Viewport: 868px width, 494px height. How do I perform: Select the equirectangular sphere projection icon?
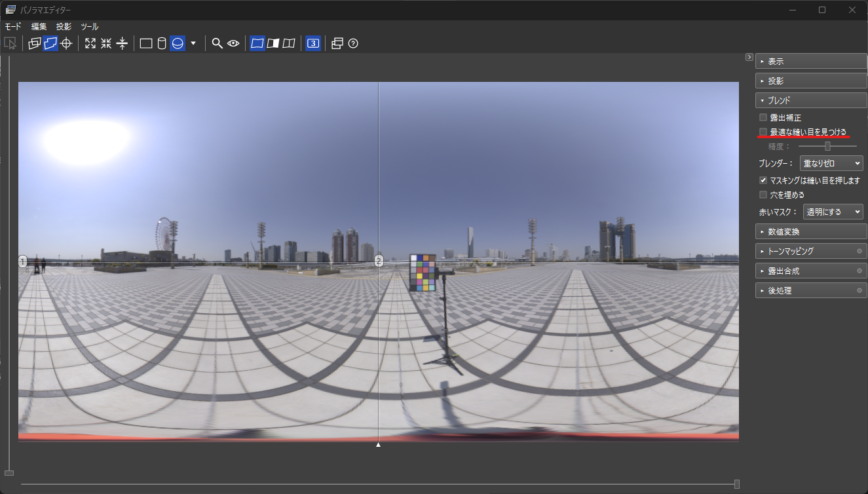177,43
